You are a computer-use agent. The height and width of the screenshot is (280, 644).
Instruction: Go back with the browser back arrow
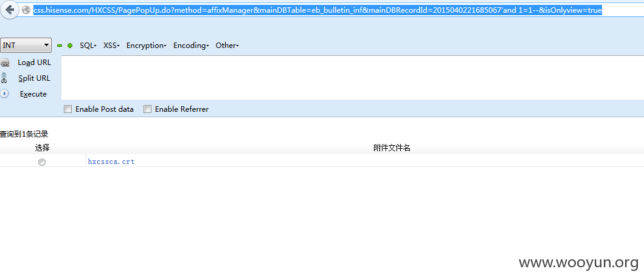10,10
